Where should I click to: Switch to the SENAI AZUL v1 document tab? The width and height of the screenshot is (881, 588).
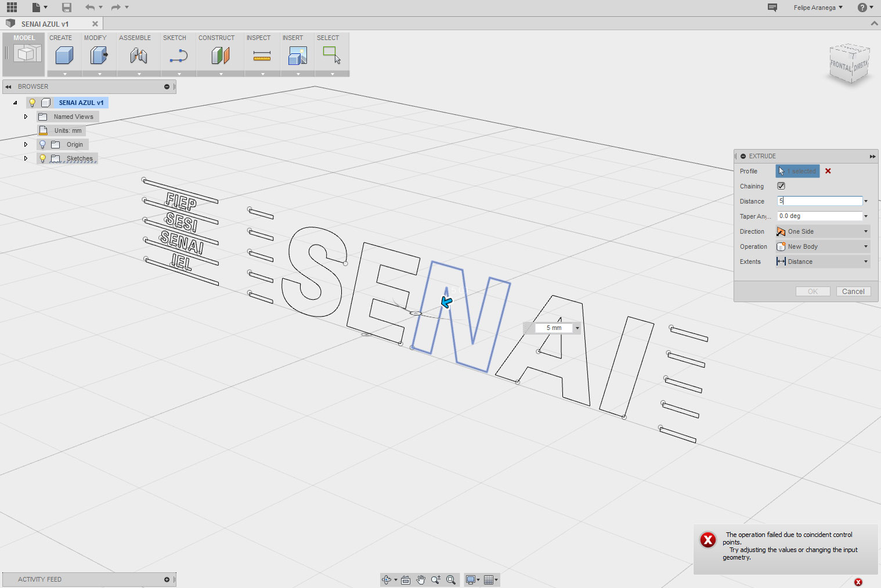click(x=45, y=24)
